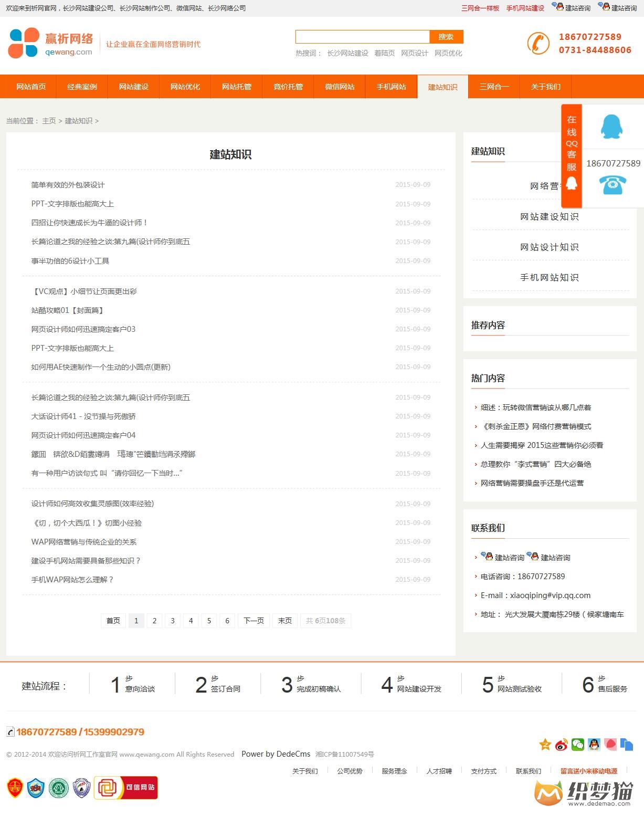Click the blue QQ penguin in the floating panel
644x816 pixels.
click(611, 127)
